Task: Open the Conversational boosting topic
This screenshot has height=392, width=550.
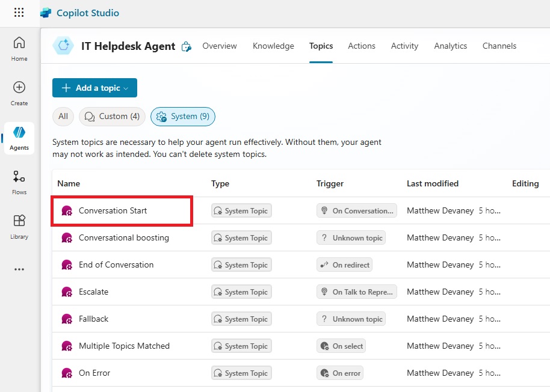Action: point(124,237)
